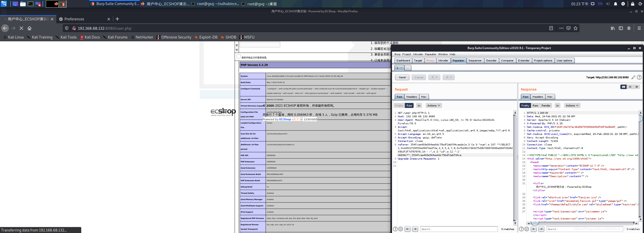
Task: Open response Actions dropdown
Action: pos(572,105)
